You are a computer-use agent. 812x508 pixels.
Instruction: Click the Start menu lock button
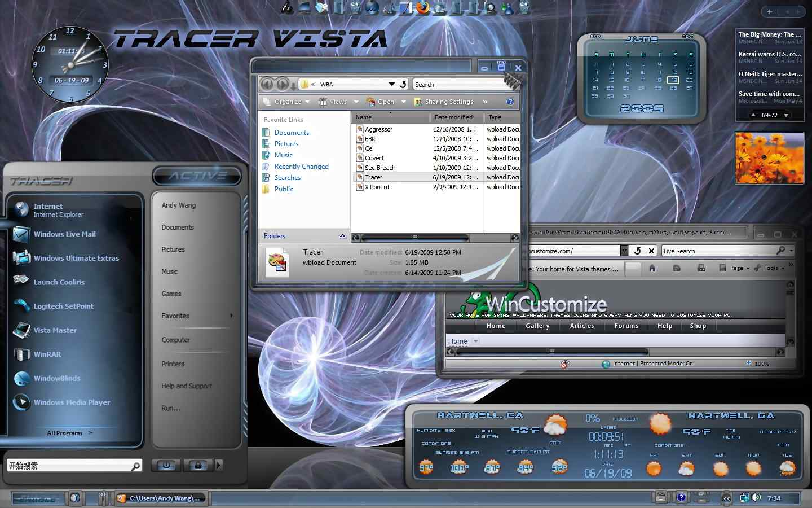tap(197, 465)
